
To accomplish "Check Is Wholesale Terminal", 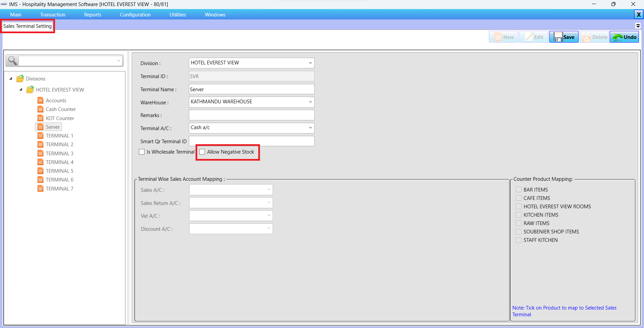I will coord(142,152).
